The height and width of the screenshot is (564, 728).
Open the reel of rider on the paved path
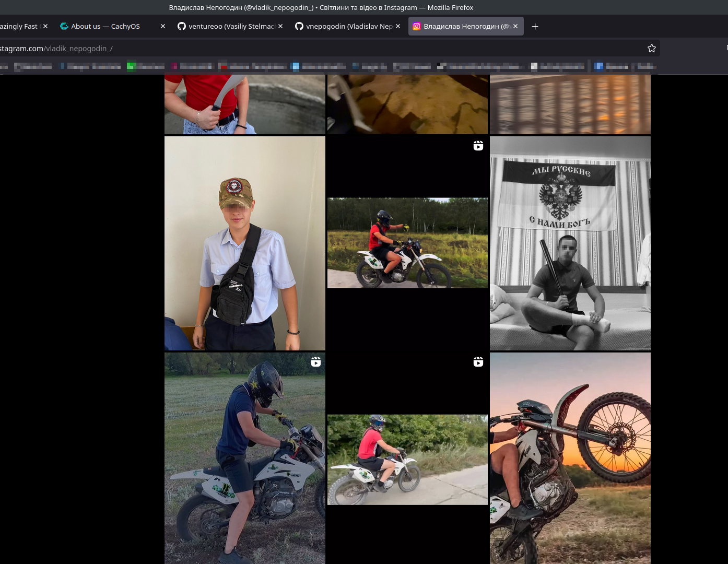(407, 460)
